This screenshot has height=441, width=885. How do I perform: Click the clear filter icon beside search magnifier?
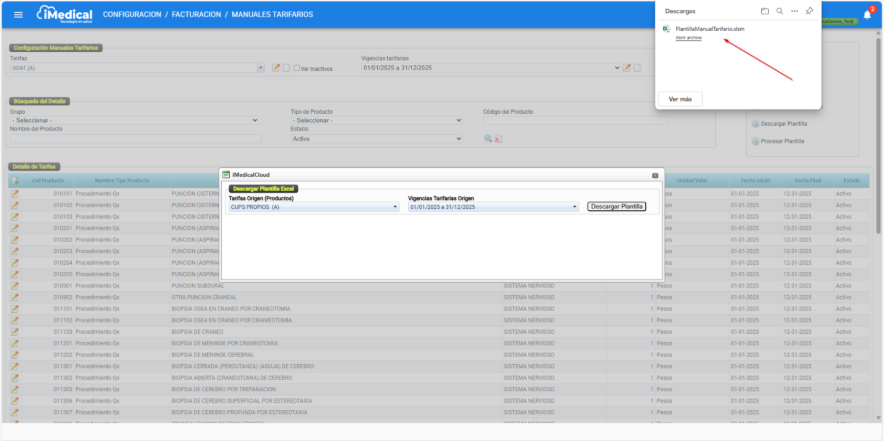pyautogui.click(x=498, y=139)
